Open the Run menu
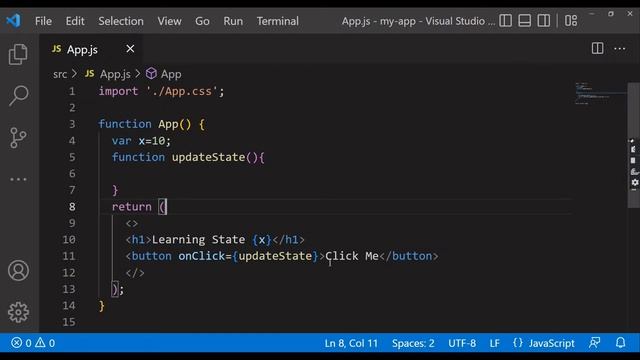 (x=233, y=21)
